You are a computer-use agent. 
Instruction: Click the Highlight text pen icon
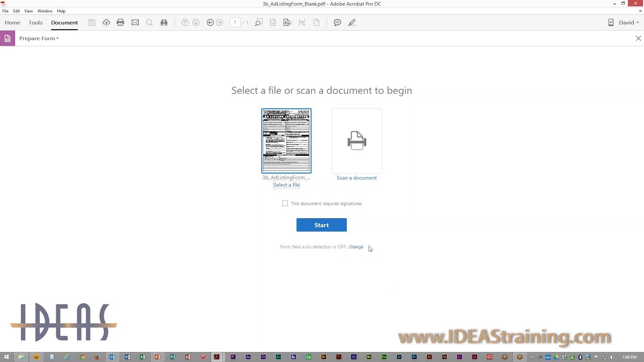tap(352, 23)
